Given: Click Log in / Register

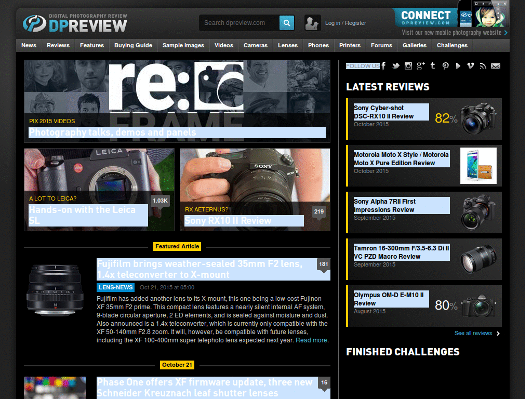Looking at the screenshot, I should point(345,23).
